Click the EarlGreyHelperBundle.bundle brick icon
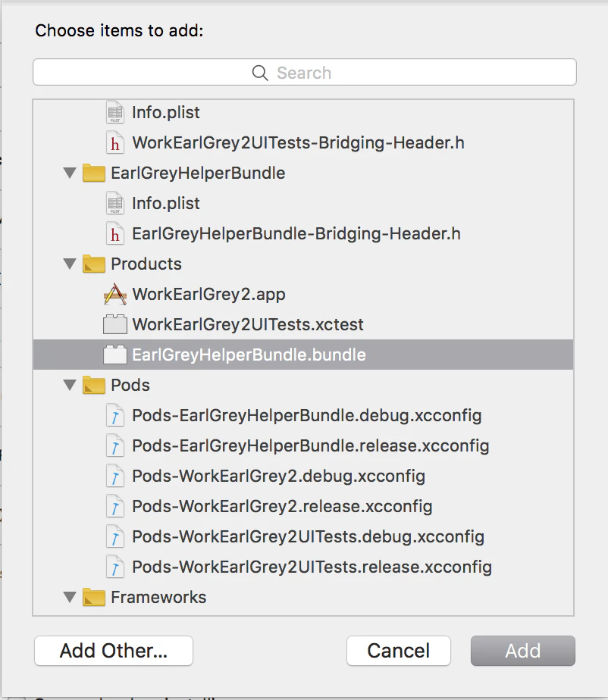 (115, 355)
